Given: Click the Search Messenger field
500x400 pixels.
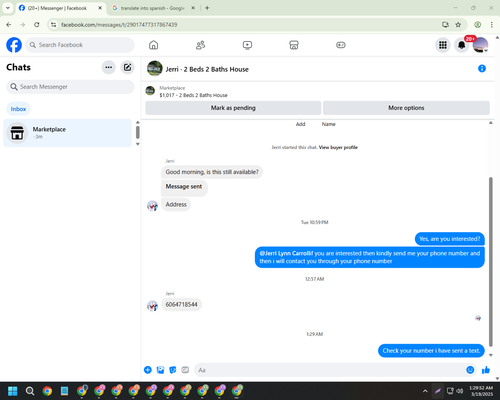Looking at the screenshot, I should tap(70, 87).
